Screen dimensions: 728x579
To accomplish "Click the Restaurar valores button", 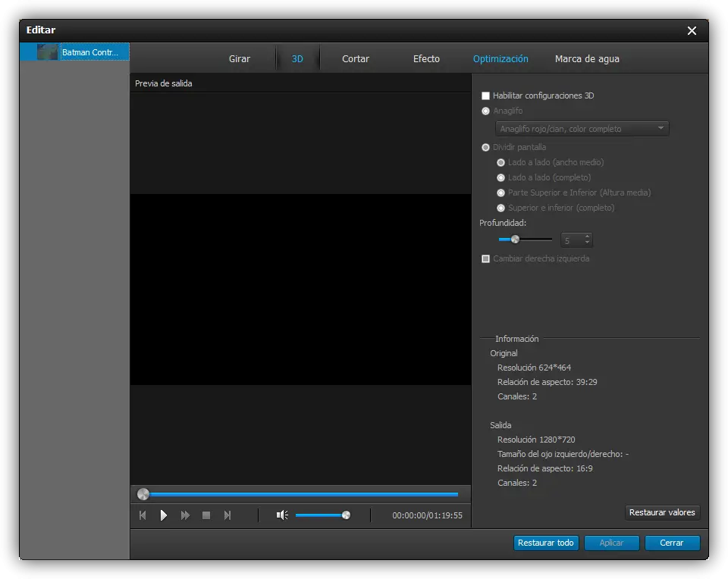I will click(662, 513).
